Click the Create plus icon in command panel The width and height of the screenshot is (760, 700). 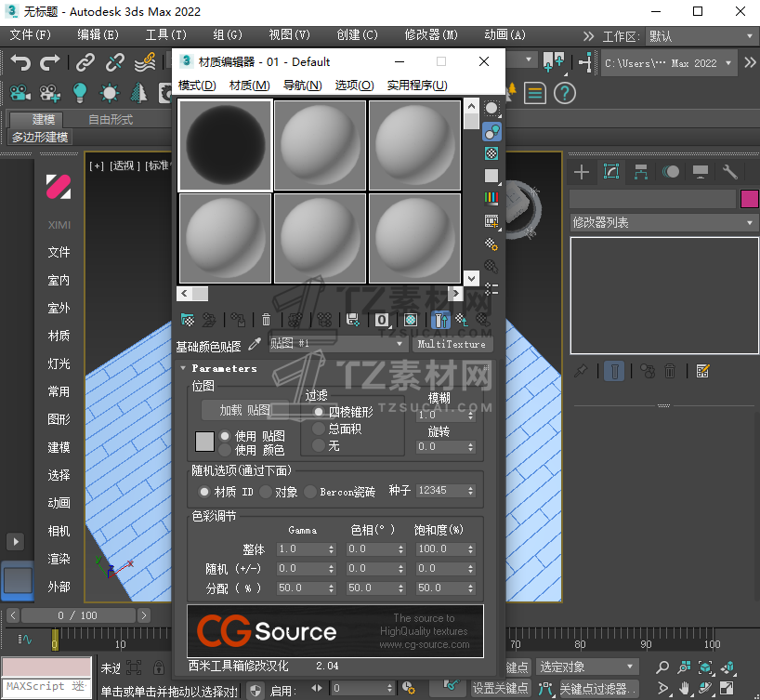pos(582,172)
